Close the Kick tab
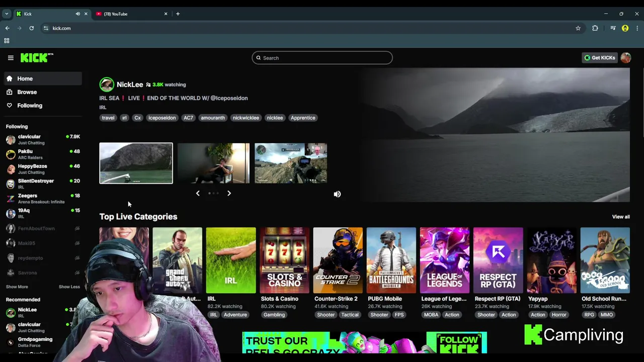This screenshot has height=362, width=644. [x=86, y=14]
